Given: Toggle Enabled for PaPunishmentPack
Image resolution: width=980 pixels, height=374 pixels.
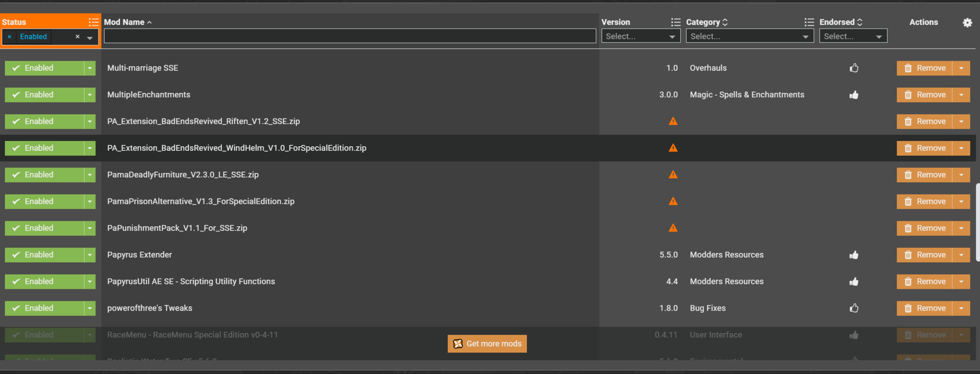Looking at the screenshot, I should click(x=44, y=228).
